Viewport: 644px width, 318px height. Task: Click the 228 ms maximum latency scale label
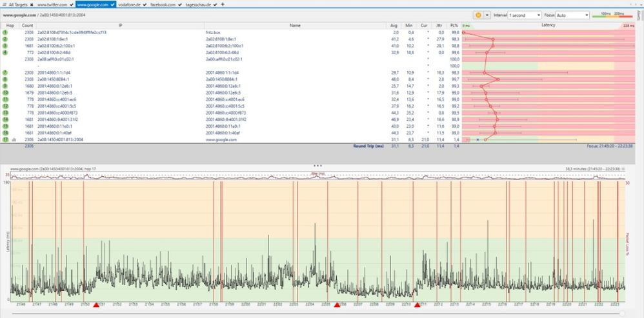pos(629,25)
